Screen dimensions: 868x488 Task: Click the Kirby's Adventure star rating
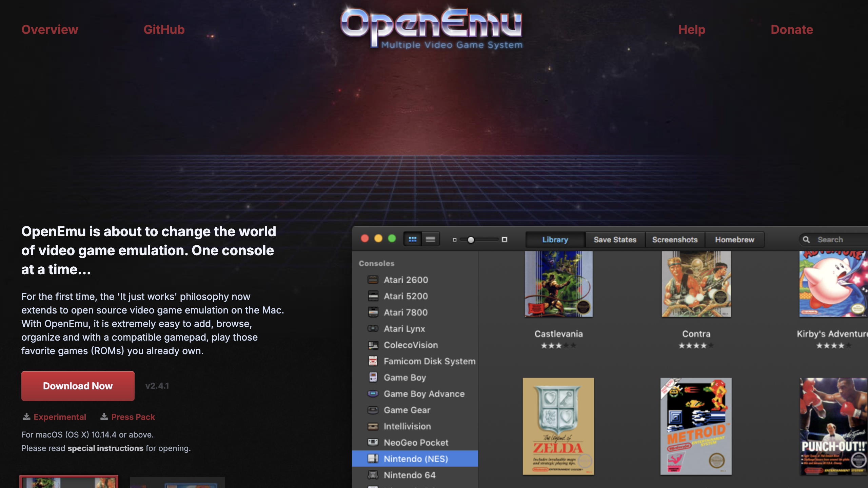[834, 346]
